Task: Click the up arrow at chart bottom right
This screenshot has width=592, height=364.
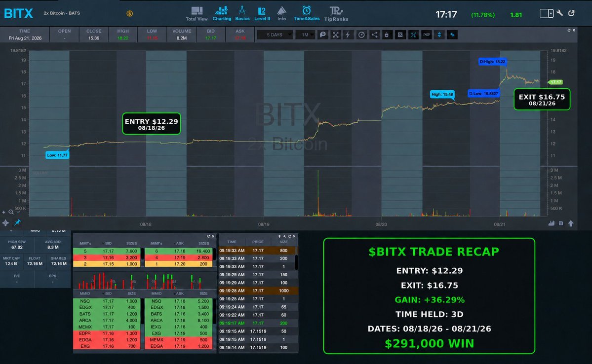Action: (571, 223)
